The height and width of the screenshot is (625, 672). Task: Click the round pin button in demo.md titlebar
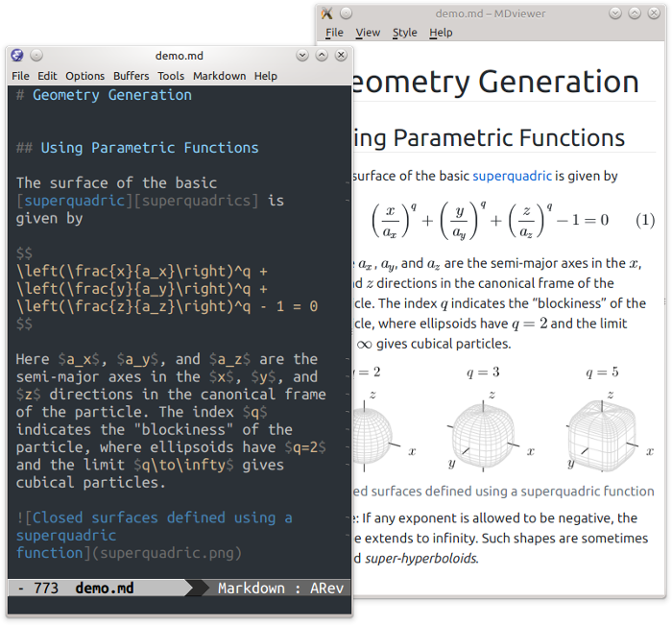pos(36,56)
